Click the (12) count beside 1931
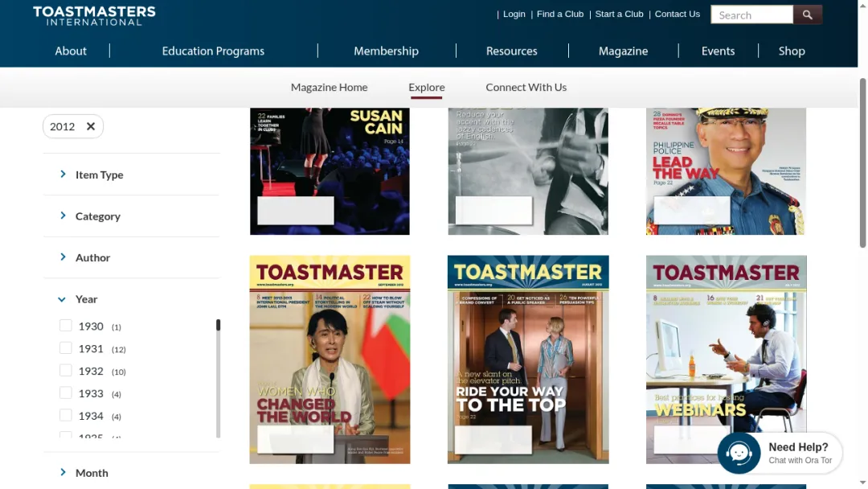 click(118, 349)
